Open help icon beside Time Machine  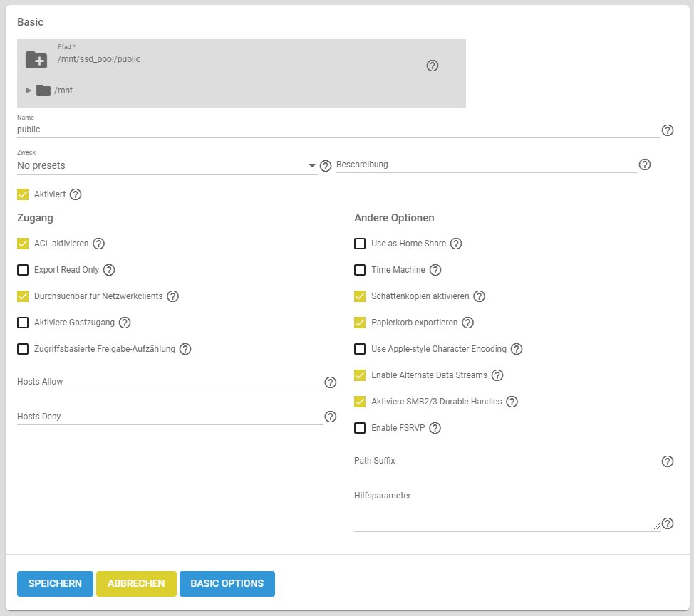coord(435,270)
